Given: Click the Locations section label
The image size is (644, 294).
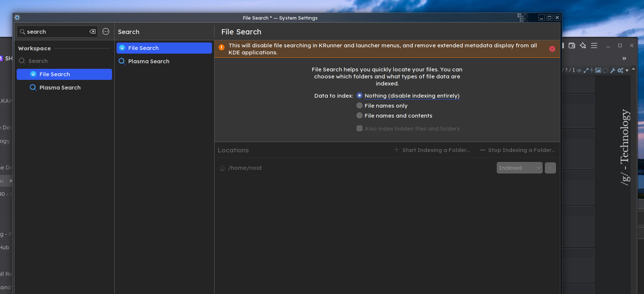Looking at the screenshot, I should pos(233,150).
